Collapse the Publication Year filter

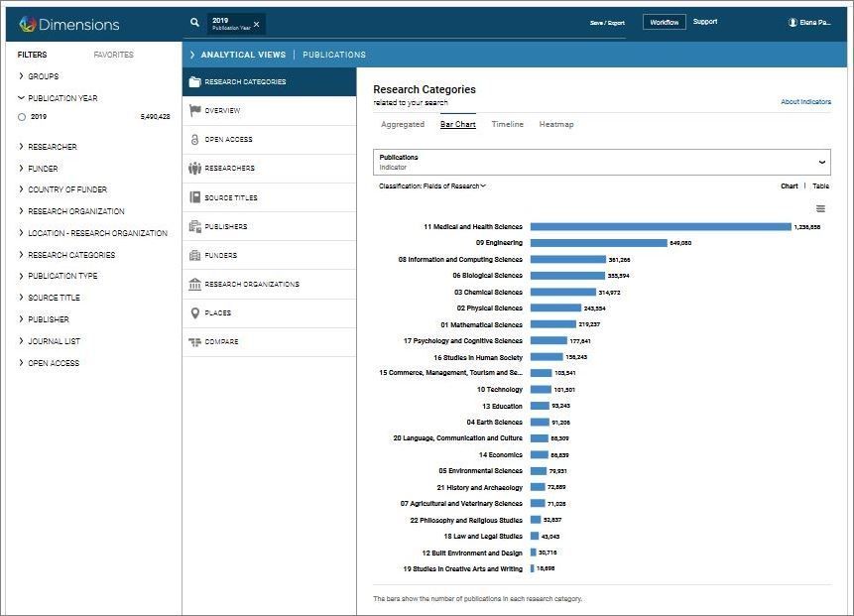point(58,98)
